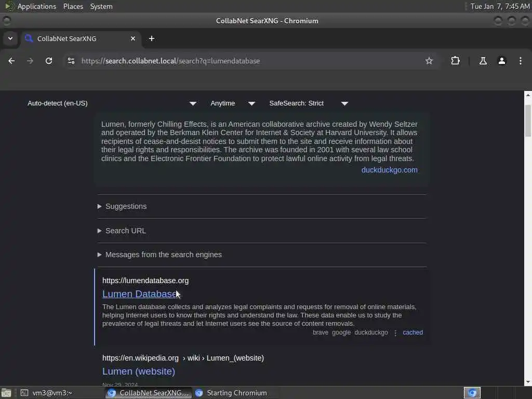Screen dimensions: 532x399
Task: Open Chrome Labs flask icon
Action: (x=483, y=61)
